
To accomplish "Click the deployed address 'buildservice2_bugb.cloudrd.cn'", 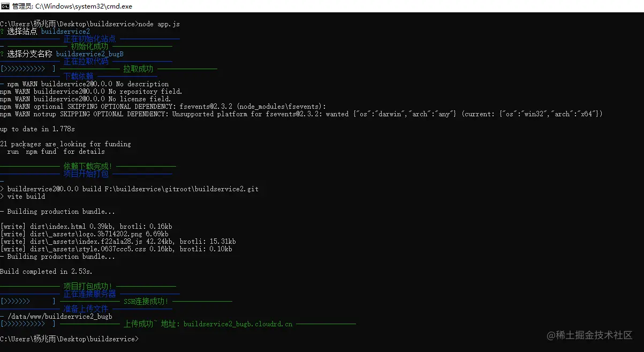I will (x=238, y=324).
